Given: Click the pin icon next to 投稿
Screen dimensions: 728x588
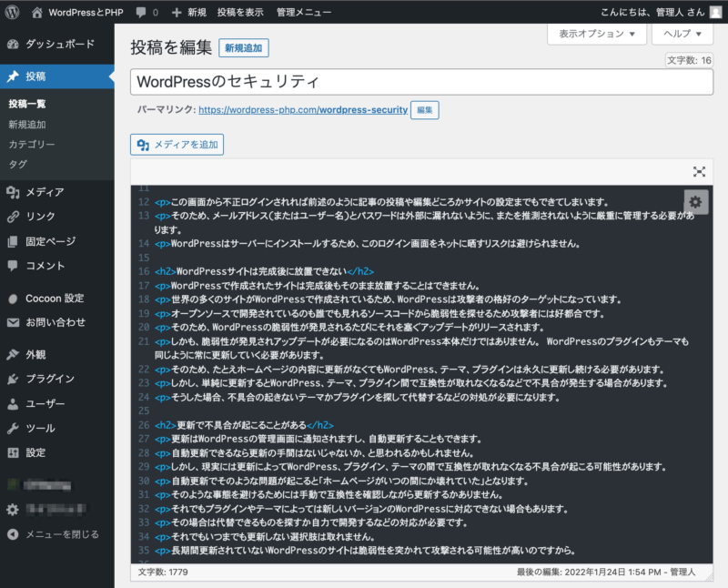Looking at the screenshot, I should (13, 76).
